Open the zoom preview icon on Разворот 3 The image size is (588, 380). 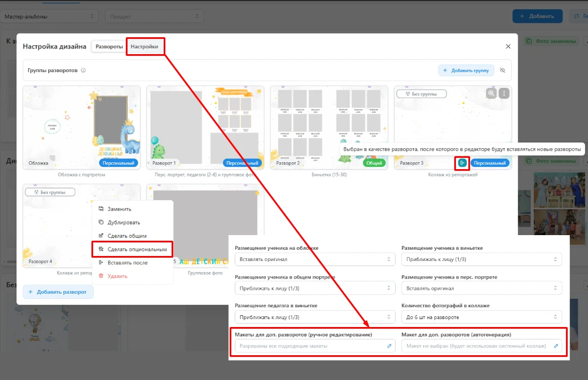(492, 94)
